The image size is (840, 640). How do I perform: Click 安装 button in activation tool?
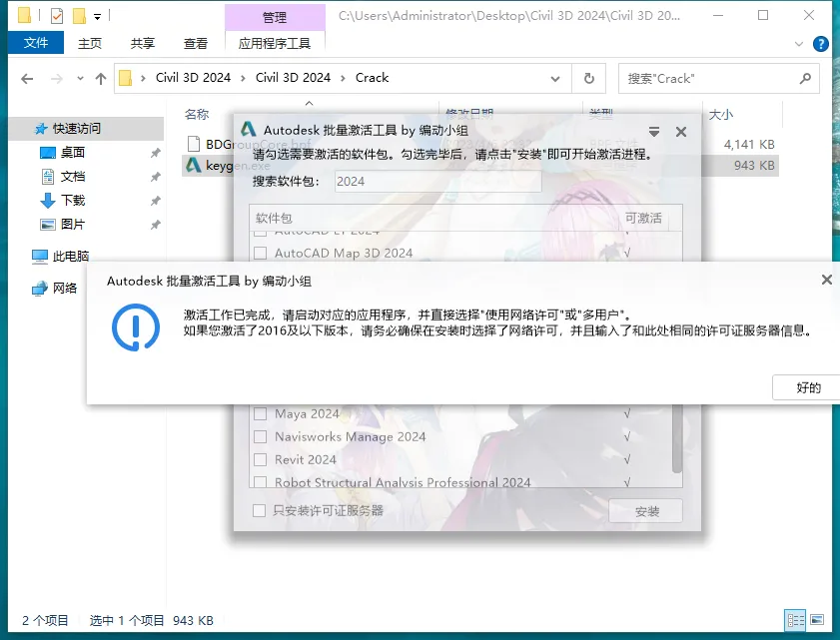[646, 511]
